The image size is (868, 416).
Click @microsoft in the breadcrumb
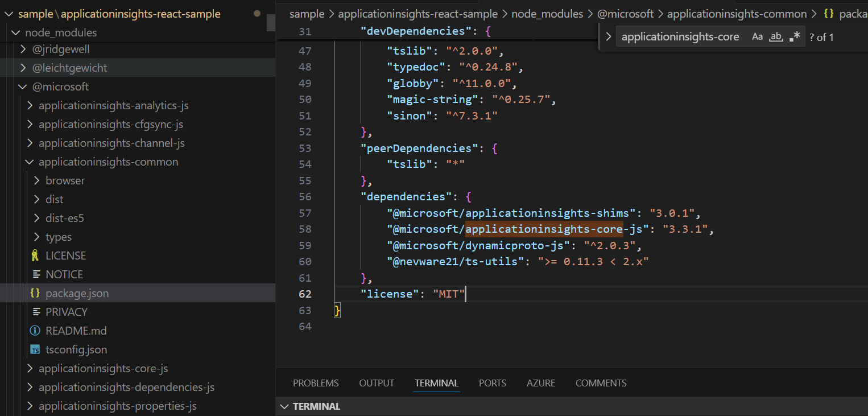(x=626, y=14)
